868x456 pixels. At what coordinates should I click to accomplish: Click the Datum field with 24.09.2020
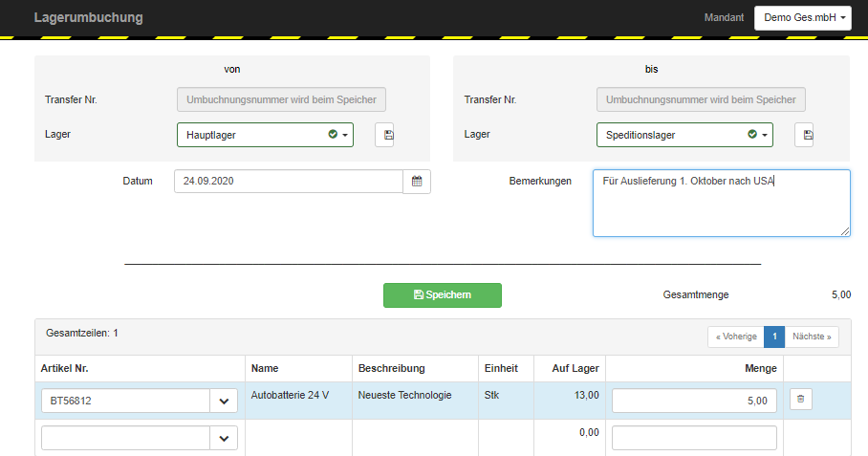tap(289, 182)
